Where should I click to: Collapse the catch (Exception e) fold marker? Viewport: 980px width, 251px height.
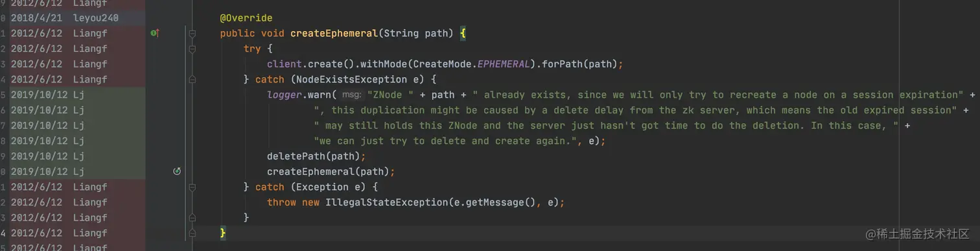click(x=192, y=187)
